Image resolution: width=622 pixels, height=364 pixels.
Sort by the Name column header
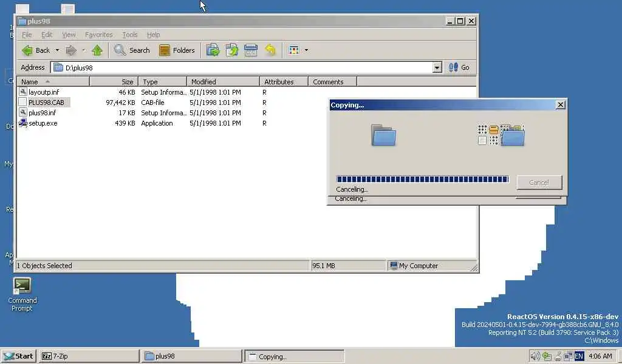53,81
